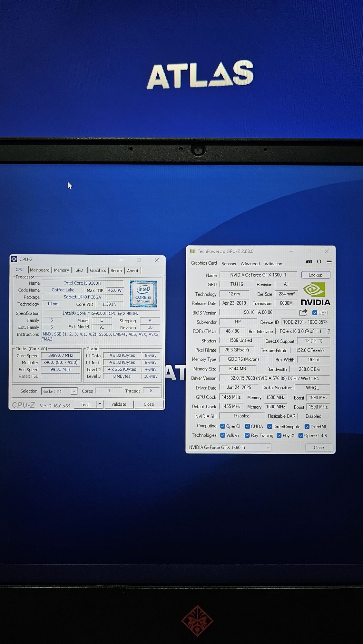Click the Bandwidth 288.0 GB/s value
This screenshot has height=644, width=363.
click(309, 369)
